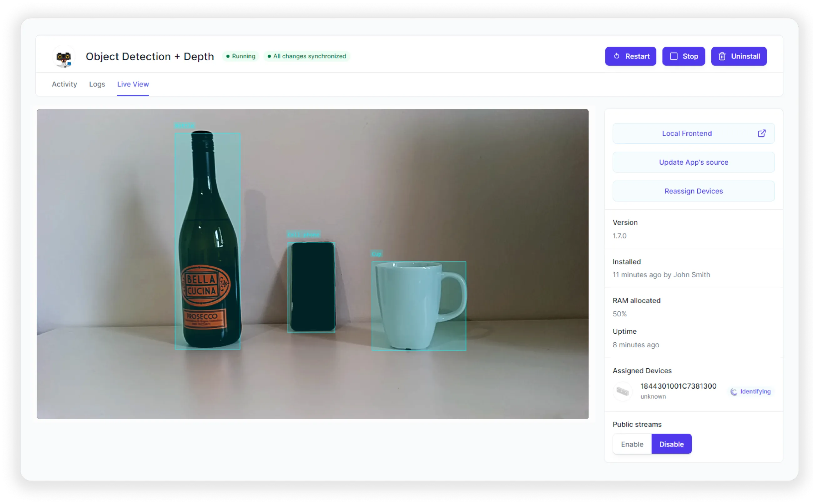Click the '8 minutes ago' uptime value

tap(635, 344)
